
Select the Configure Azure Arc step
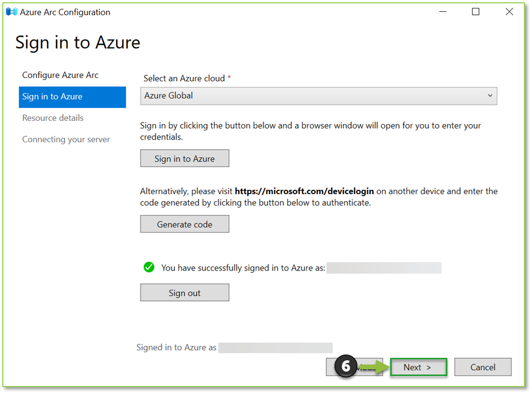click(60, 75)
